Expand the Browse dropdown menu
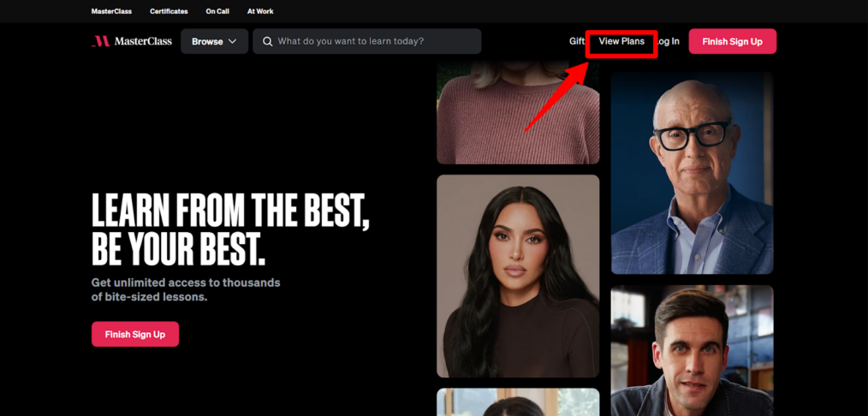Screen dimensions: 868x416 coord(214,41)
